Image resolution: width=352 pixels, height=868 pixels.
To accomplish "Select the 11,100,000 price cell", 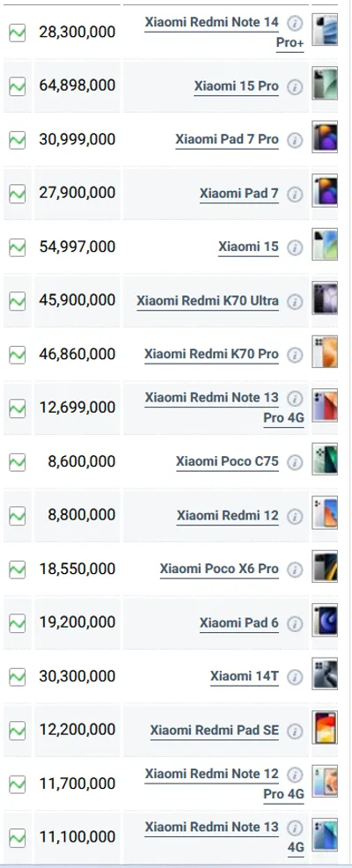I will coord(77,837).
